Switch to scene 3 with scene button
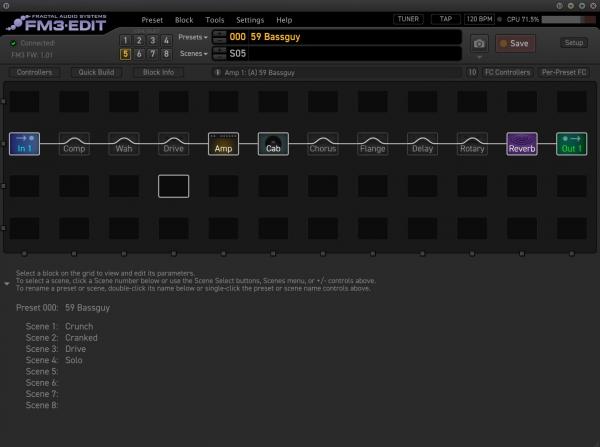Screen dimensions: 600x447 [x=152, y=40]
